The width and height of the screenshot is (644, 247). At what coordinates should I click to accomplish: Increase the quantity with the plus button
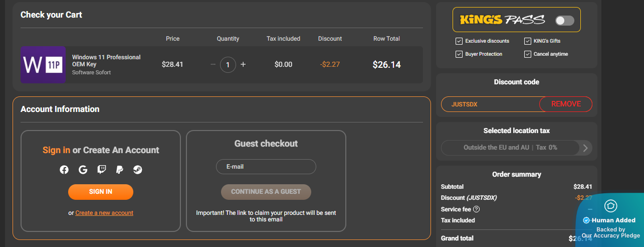point(243,64)
